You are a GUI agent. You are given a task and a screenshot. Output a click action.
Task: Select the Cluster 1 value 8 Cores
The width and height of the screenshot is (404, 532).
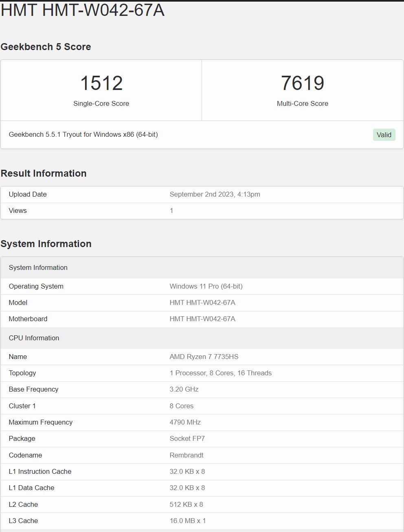coord(182,406)
